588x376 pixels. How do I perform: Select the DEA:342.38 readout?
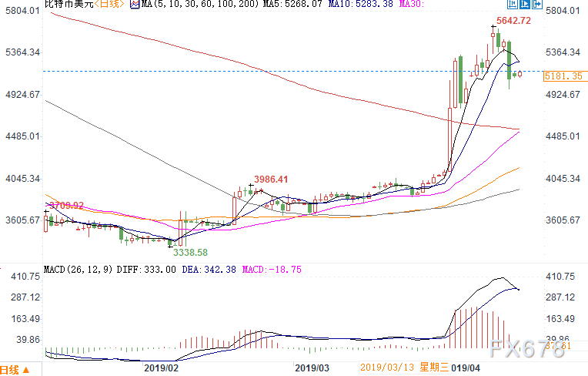(209, 270)
